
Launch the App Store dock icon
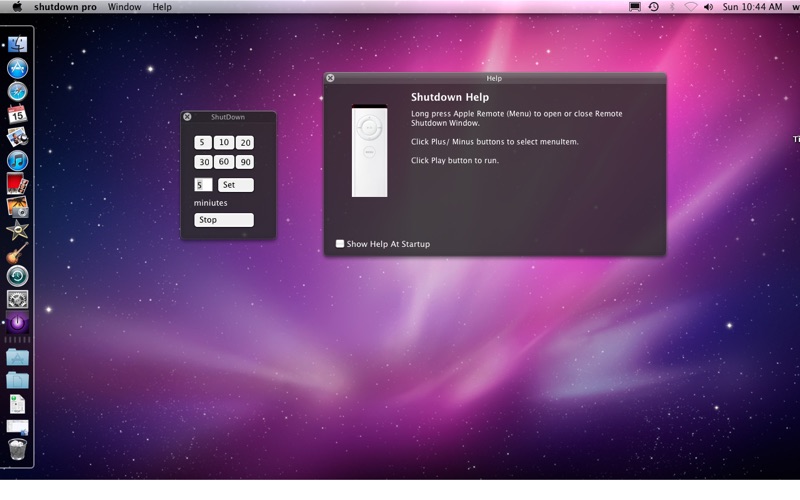(17, 68)
